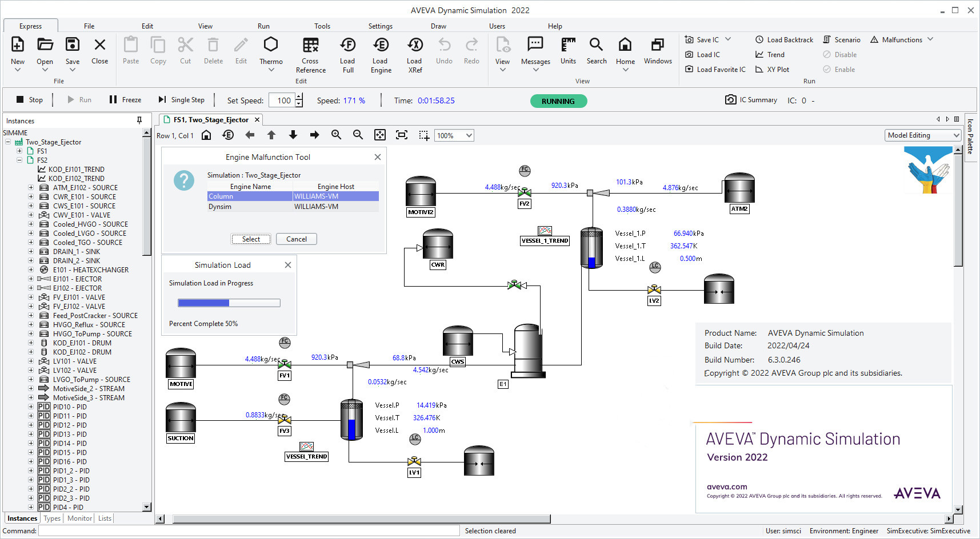Image resolution: width=980 pixels, height=539 pixels.
Task: Expand the EJ101 - EJECTOR node
Action: pyautogui.click(x=31, y=279)
